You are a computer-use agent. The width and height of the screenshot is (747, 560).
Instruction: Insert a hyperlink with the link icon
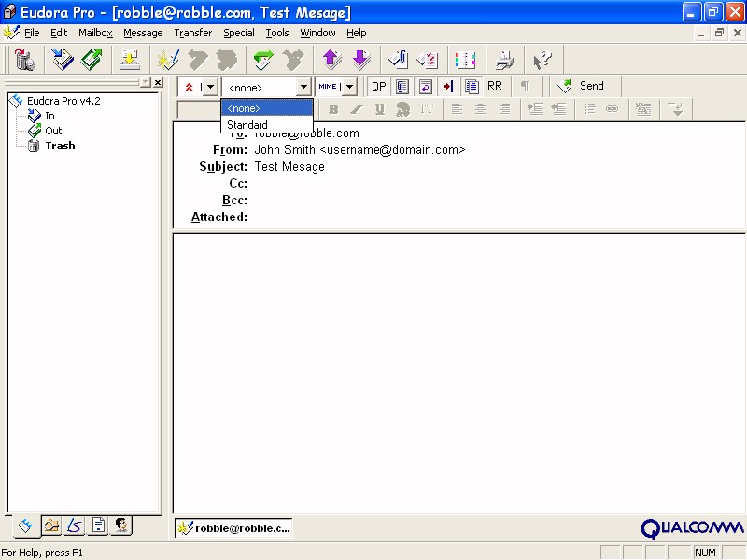point(613,109)
